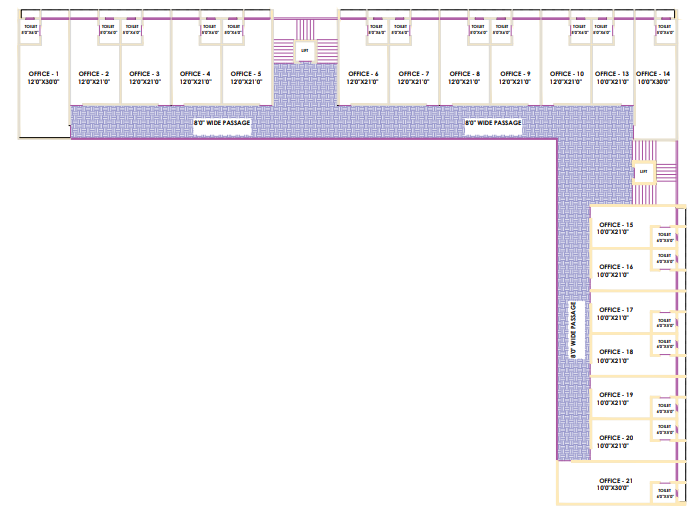Click the OFFICE - 3 room label

coord(145,78)
